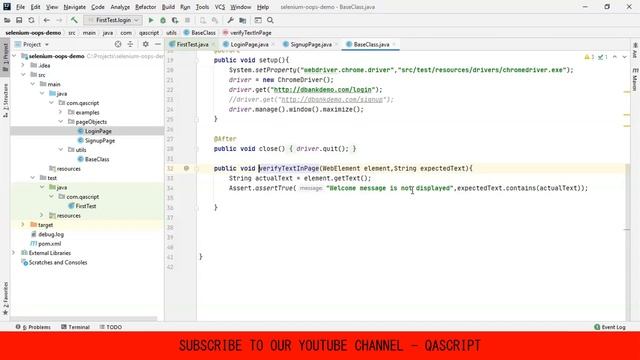
Task: Click the Stop square icon in toolbar
Action: [x=187, y=20]
